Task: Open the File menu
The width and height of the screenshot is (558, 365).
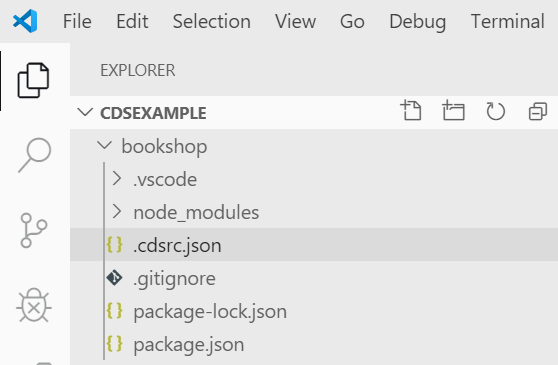Action: point(77,21)
